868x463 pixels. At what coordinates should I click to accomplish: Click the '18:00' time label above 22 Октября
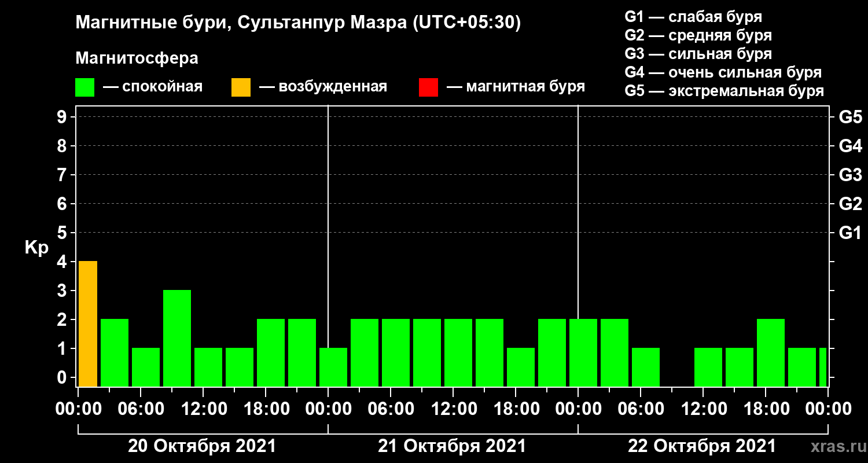tap(766, 409)
